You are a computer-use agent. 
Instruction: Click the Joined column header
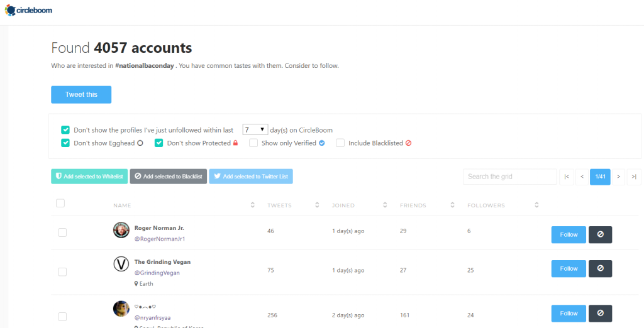[x=343, y=205]
